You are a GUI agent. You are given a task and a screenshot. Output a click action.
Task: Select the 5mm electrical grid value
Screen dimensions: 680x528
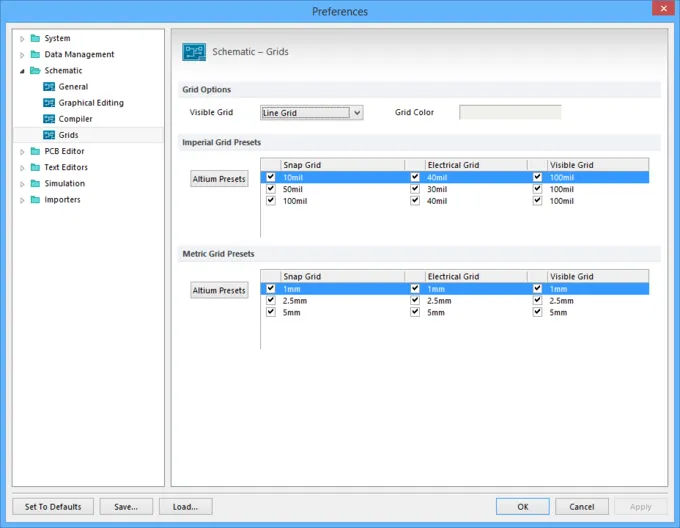pyautogui.click(x=436, y=312)
